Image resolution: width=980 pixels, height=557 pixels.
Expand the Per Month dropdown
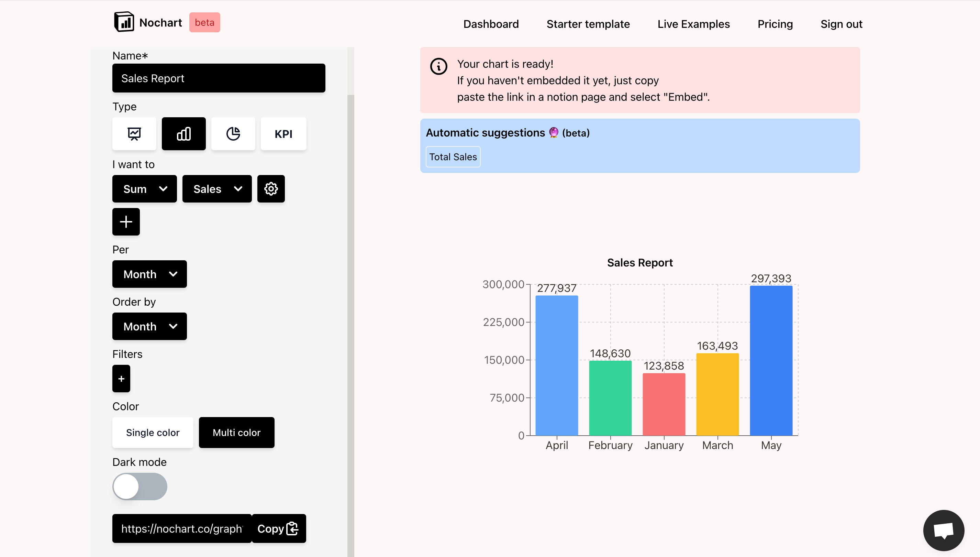pyautogui.click(x=149, y=274)
